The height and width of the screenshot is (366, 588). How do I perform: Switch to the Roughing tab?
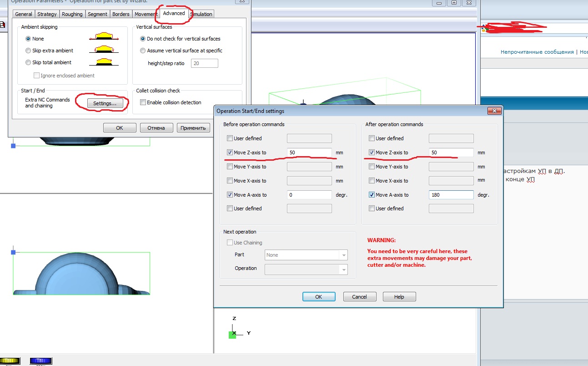[72, 14]
